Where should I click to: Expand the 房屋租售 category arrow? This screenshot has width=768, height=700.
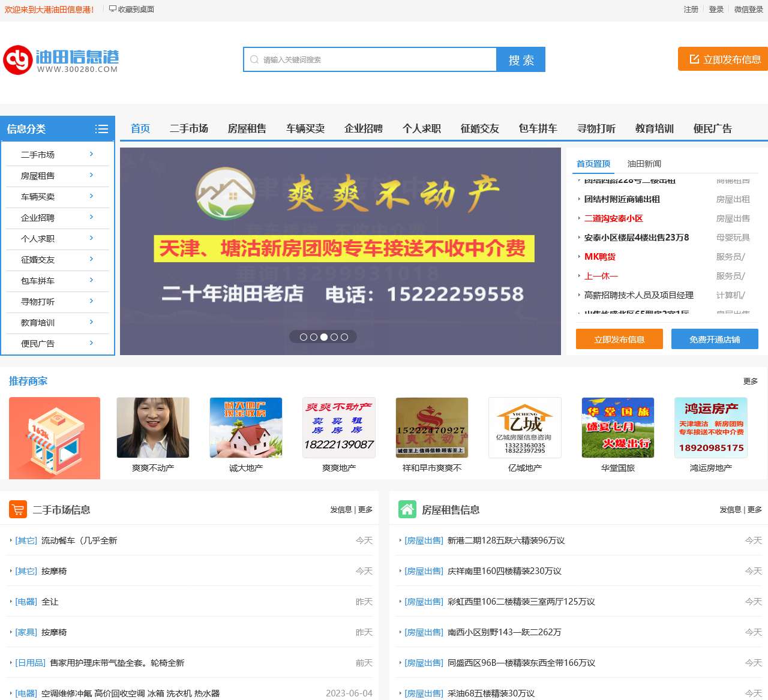pyautogui.click(x=92, y=175)
